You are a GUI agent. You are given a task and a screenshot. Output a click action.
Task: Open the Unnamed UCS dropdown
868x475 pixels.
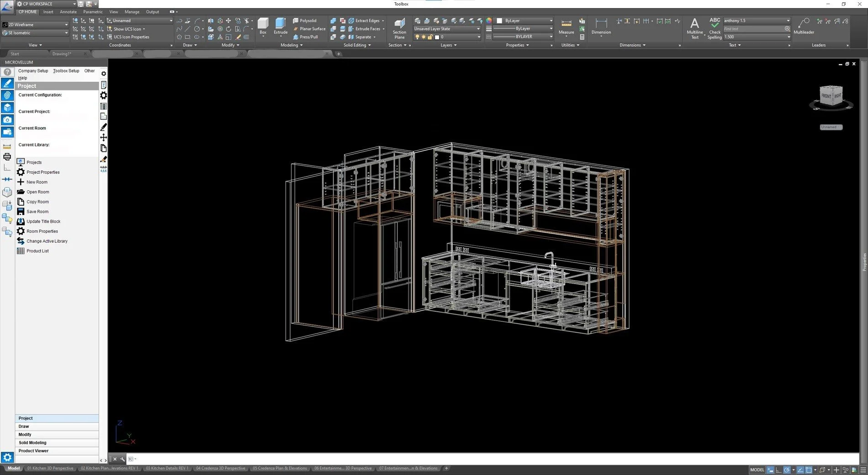point(140,21)
